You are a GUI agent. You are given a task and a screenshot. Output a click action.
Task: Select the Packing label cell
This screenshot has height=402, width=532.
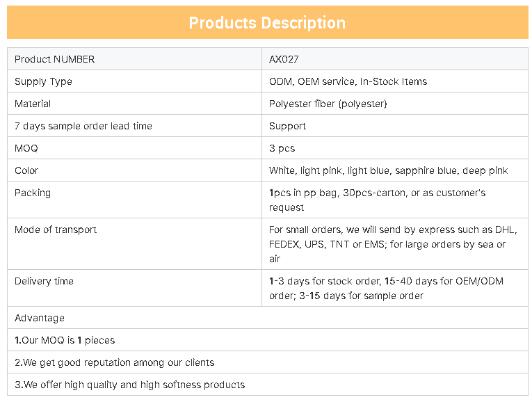click(134, 200)
